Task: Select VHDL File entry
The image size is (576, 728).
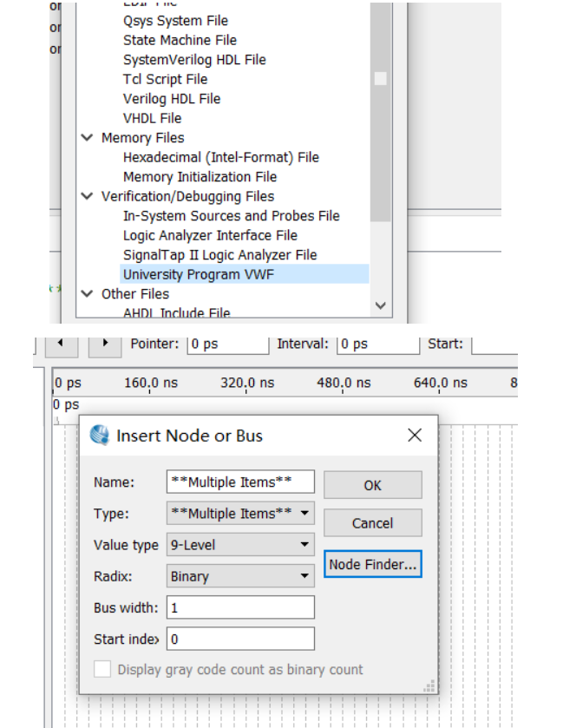Action: [152, 118]
